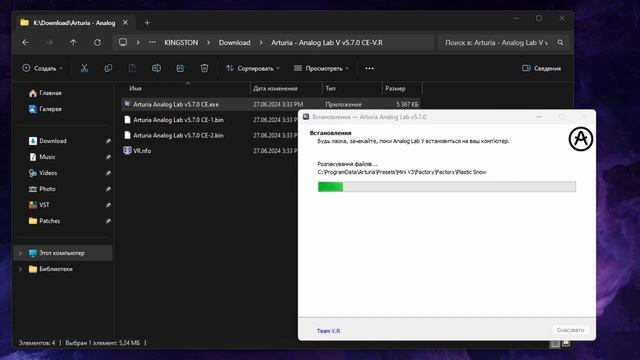Click pin icon next to Patches
Viewport: 640px width, 360px height.
108,221
